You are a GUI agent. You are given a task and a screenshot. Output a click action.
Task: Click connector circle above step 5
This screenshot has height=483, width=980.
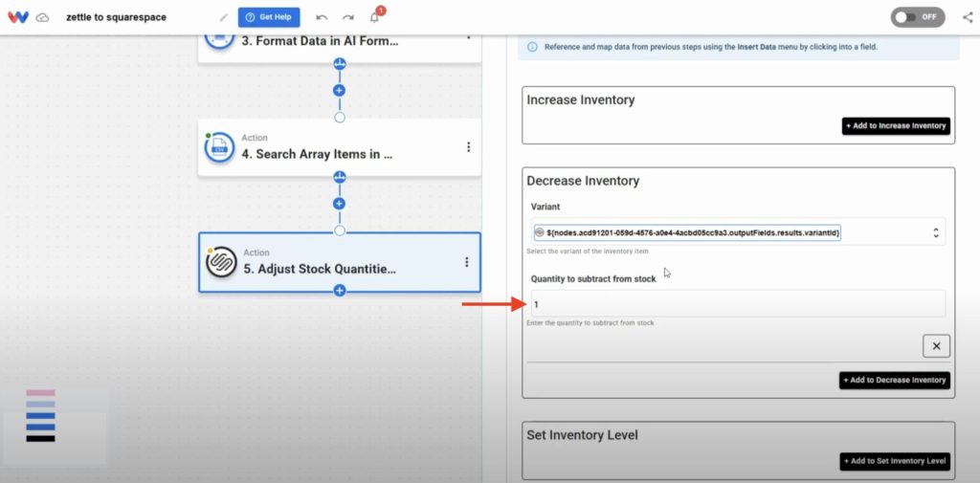340,231
